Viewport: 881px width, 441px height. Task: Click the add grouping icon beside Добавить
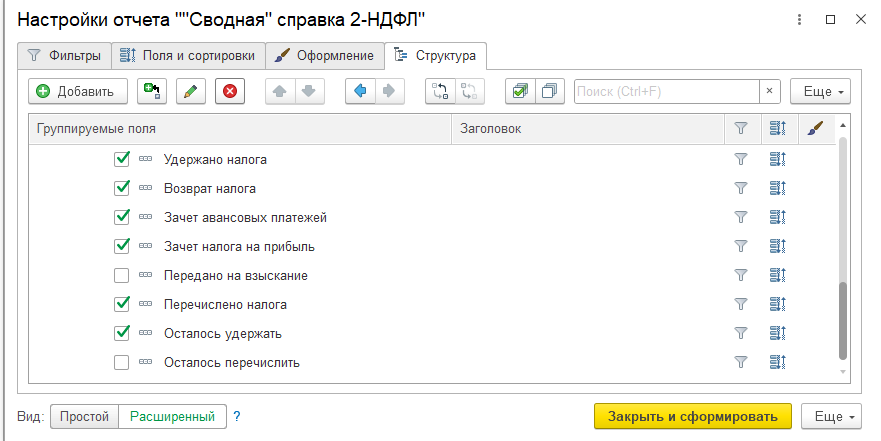[151, 91]
